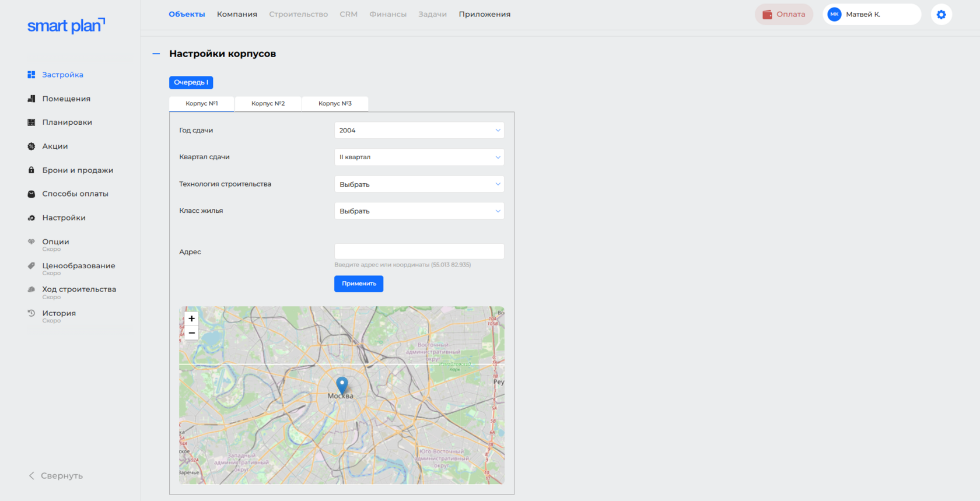This screenshot has width=980, height=501.
Task: Click the Настройки gear icon in sidebar
Action: coord(32,218)
